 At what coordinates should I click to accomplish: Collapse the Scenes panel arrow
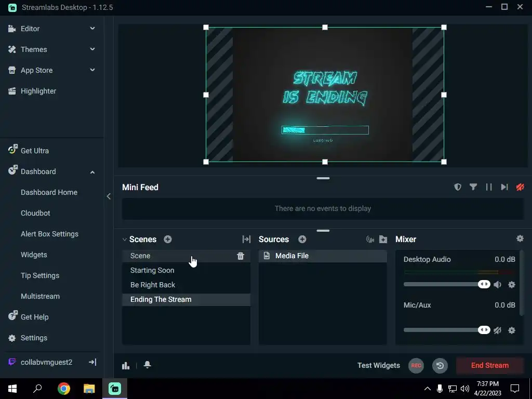(125, 239)
